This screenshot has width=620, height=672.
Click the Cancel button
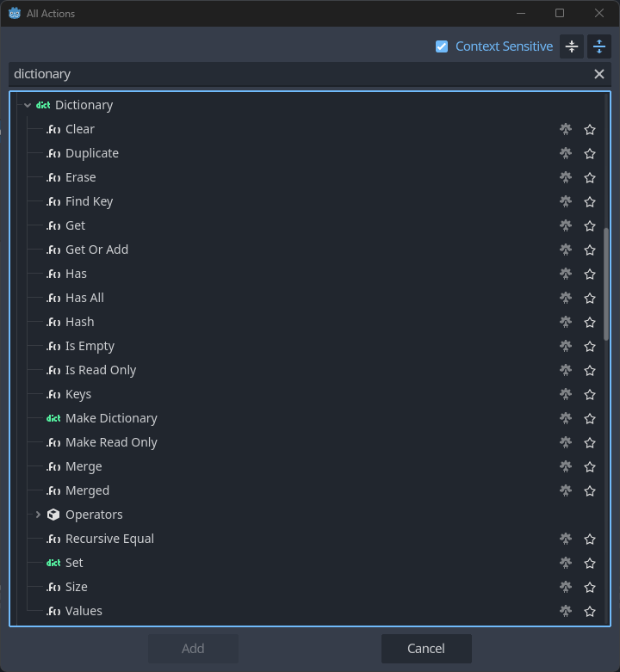(x=426, y=649)
